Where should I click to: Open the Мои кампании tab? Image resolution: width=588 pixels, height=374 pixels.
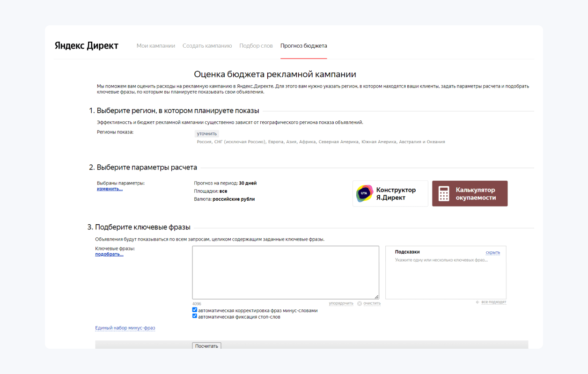(x=156, y=46)
